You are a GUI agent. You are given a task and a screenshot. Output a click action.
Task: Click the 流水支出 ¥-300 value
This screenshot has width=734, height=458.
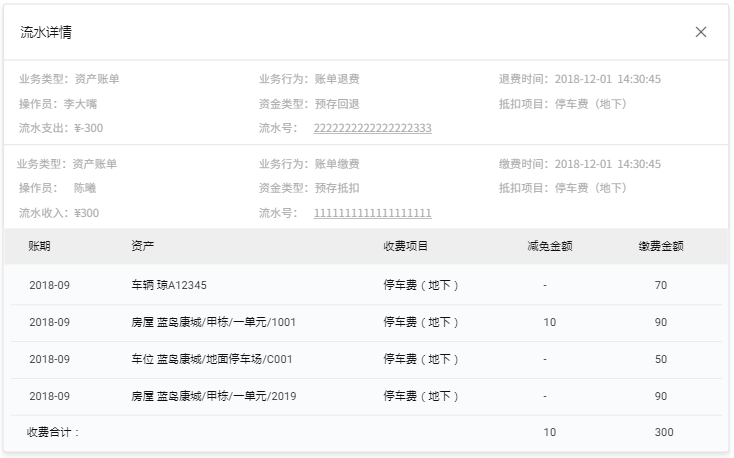(88, 128)
